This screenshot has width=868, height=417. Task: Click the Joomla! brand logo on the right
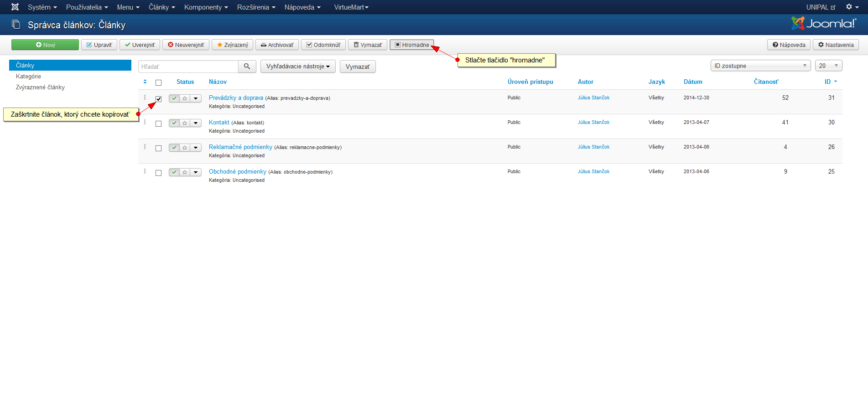tap(824, 23)
